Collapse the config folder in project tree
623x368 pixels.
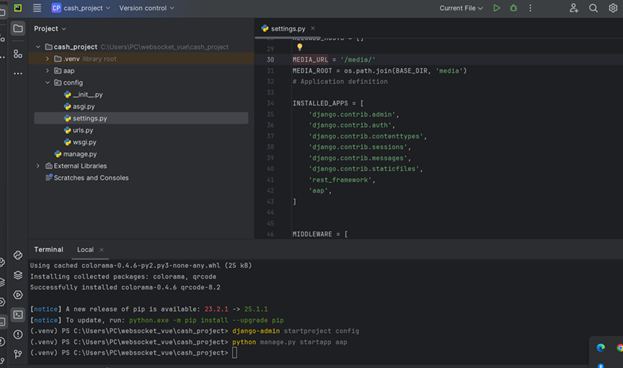[47, 83]
